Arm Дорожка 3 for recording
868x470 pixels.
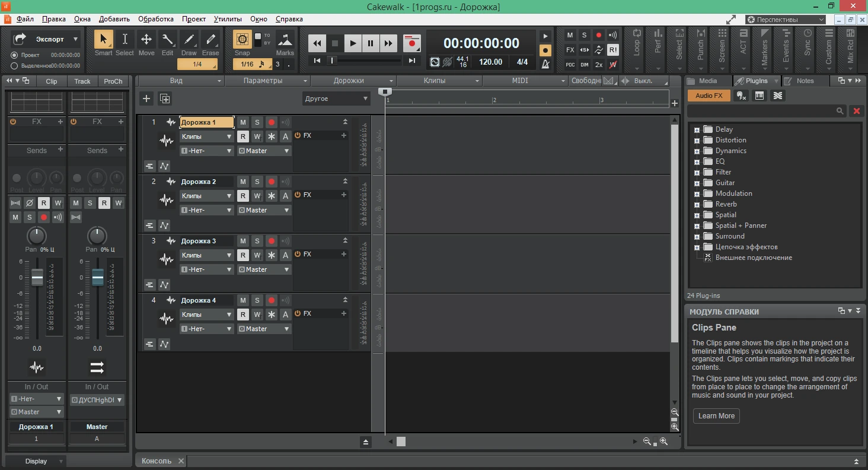tap(271, 241)
